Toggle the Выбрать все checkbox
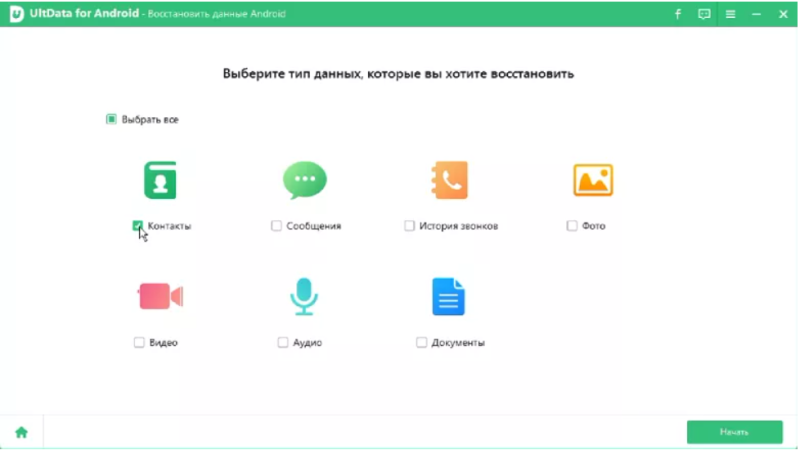Image resolution: width=800 pixels, height=450 pixels. [x=111, y=119]
